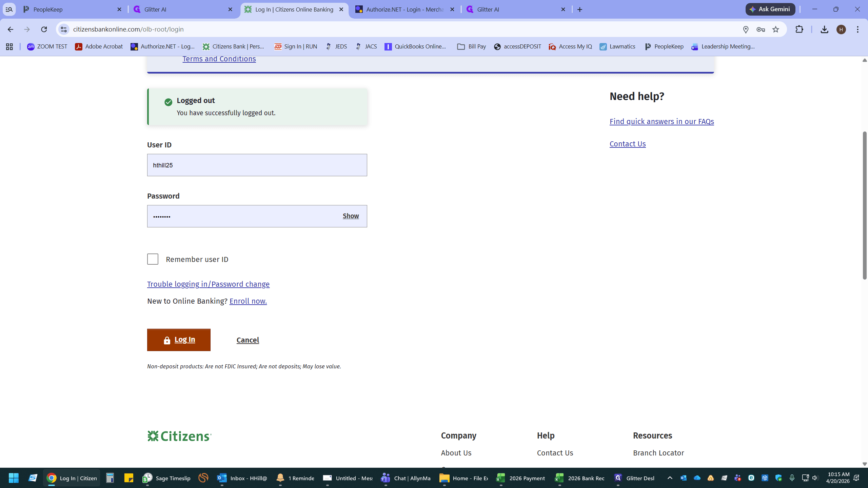Screen dimensions: 868x488
Task: Click the page vertical scrollbar thumb
Action: click(865, 206)
